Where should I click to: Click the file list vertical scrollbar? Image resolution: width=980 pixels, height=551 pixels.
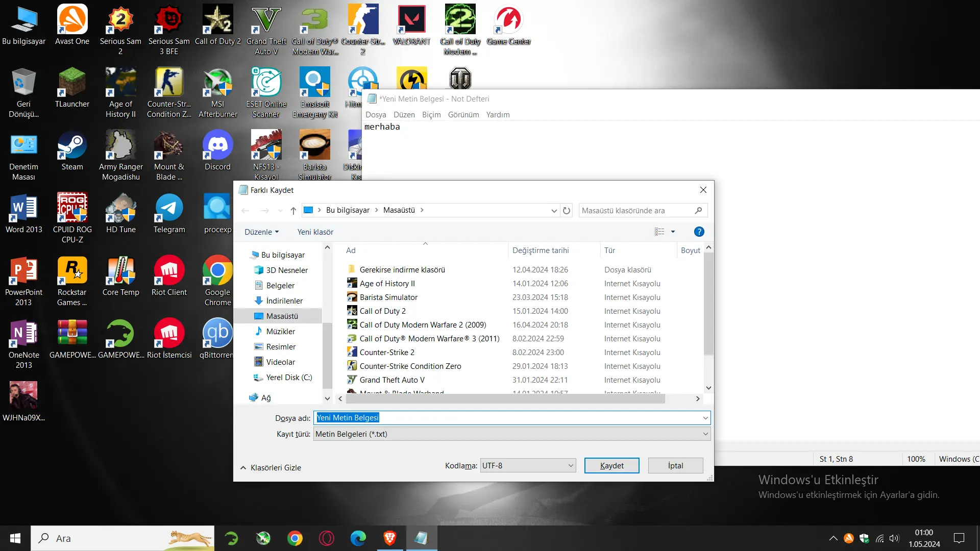[708, 303]
